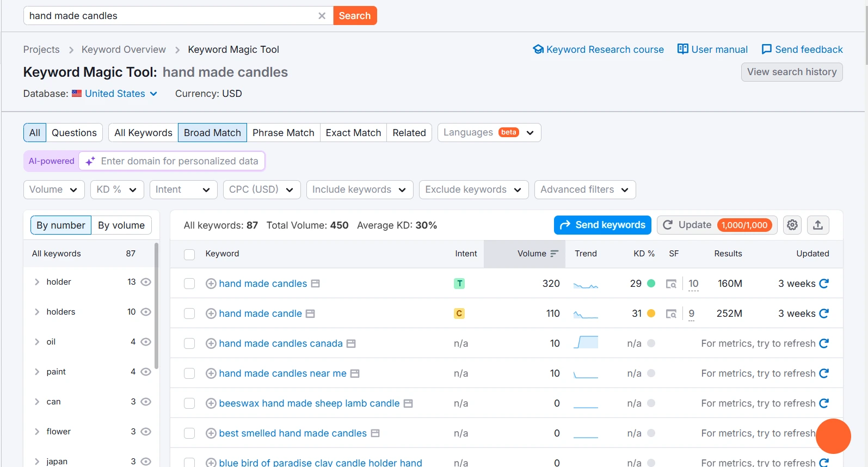The height and width of the screenshot is (467, 868).
Task: Select the Broad Match tab
Action: pos(212,133)
